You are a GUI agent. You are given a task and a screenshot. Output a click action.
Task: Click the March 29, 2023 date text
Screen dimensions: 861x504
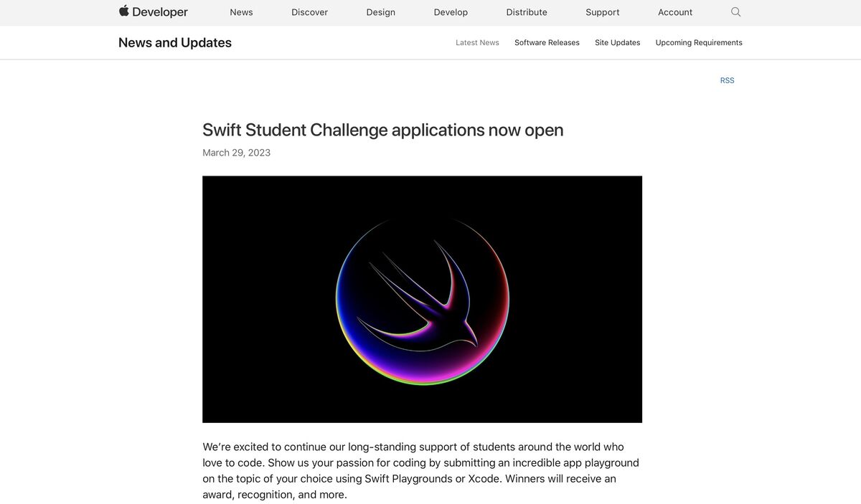tap(236, 153)
